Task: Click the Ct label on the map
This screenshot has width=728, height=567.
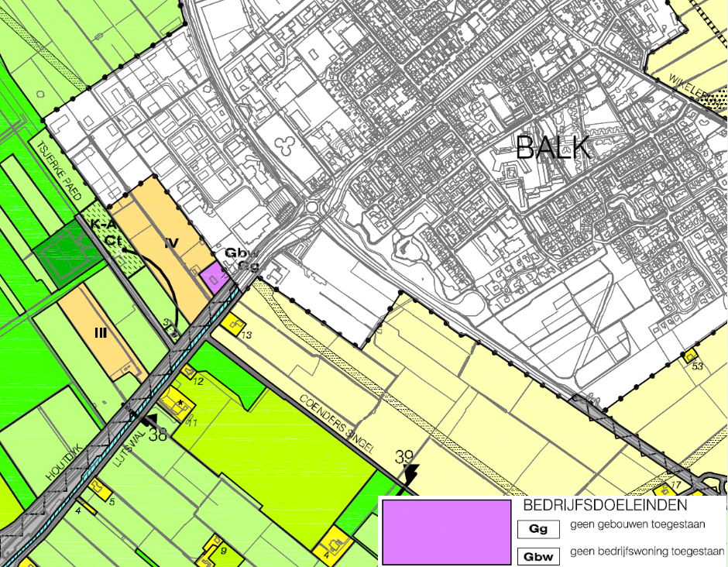Action: pos(112,241)
